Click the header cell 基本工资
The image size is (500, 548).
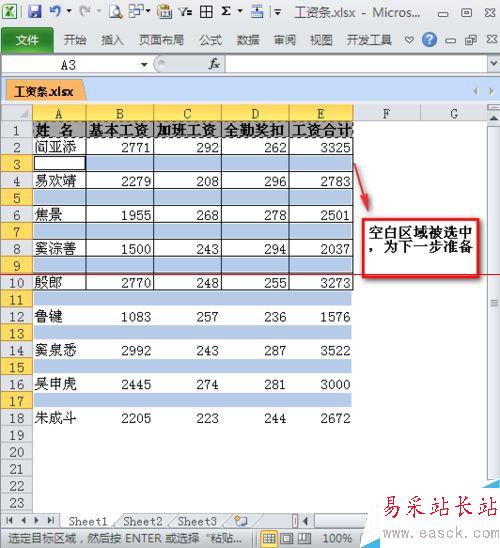(119, 130)
